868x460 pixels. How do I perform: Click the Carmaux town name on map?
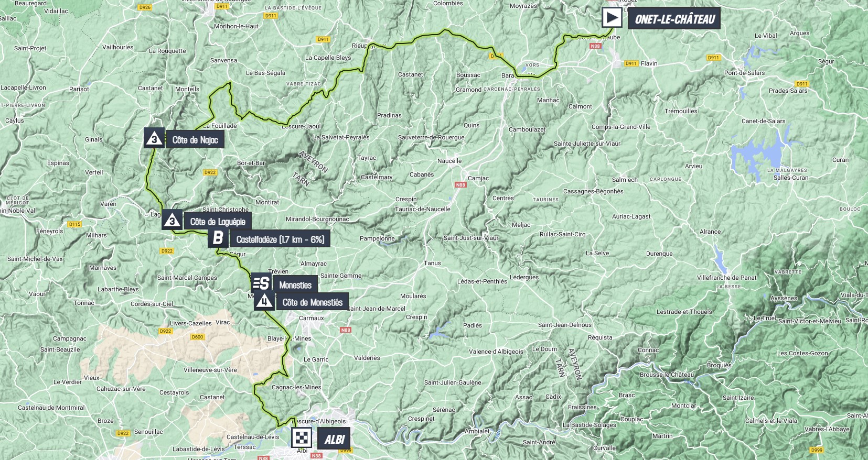click(312, 318)
